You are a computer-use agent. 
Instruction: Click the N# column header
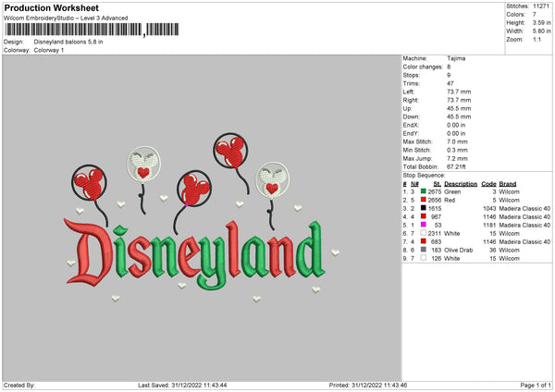[414, 184]
